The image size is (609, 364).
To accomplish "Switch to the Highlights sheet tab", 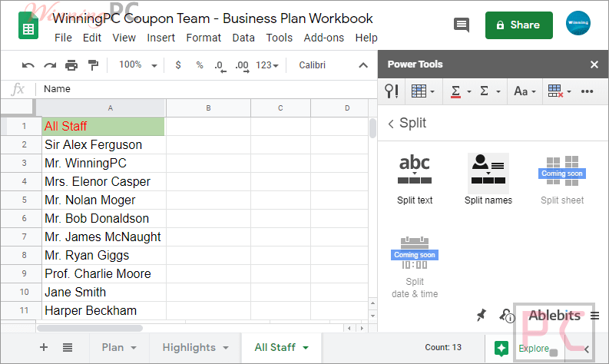I will (189, 347).
